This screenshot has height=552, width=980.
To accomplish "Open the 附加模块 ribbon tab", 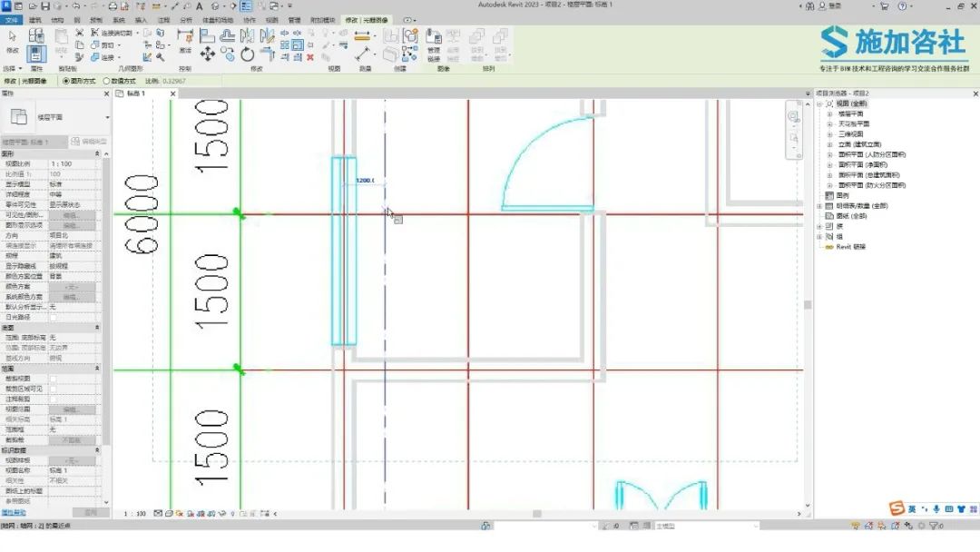I will point(322,20).
